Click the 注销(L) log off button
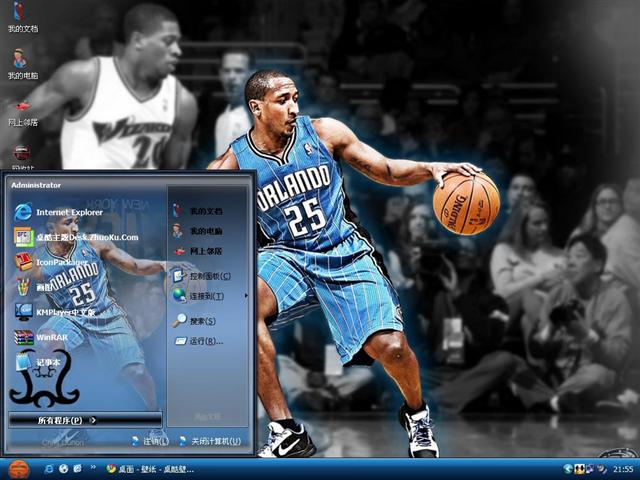Screen dimensions: 640x480 [150, 441]
